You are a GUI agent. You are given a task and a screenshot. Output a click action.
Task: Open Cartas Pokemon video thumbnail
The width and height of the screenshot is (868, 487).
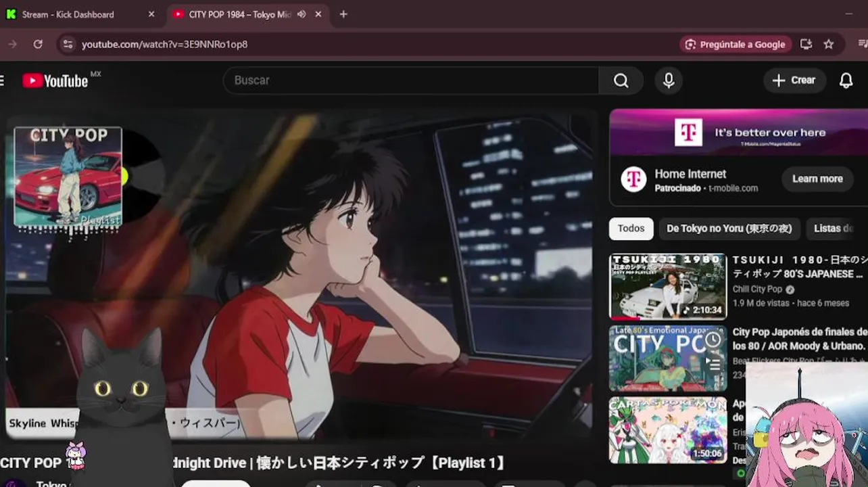[668, 430]
